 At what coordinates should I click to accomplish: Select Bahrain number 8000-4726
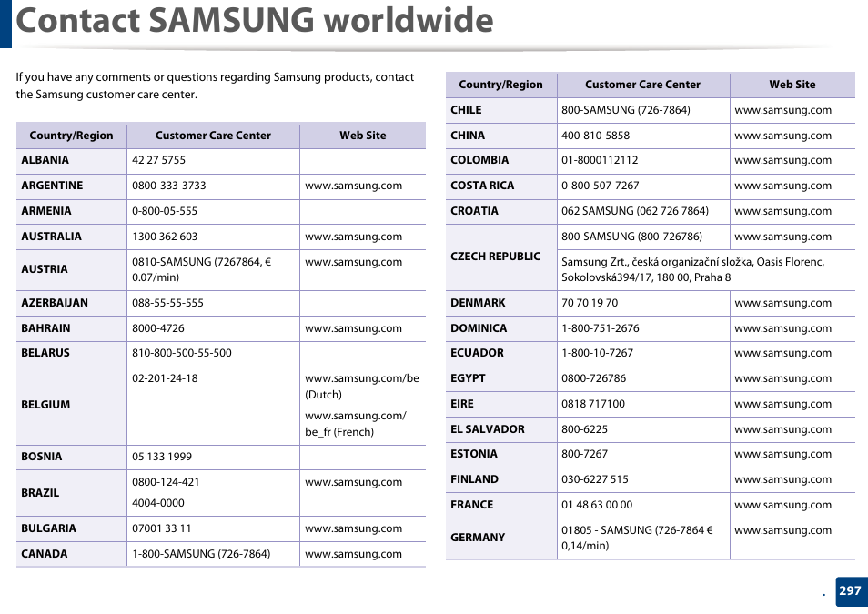pyautogui.click(x=157, y=328)
